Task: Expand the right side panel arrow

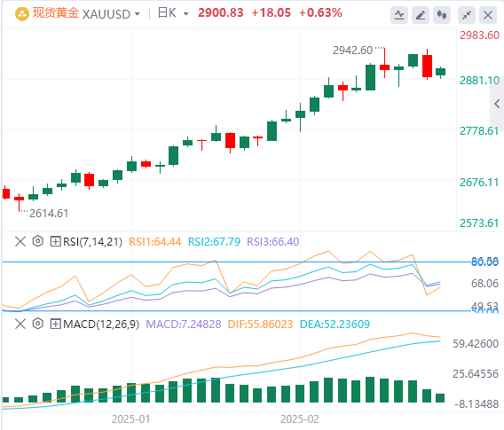Action: 497,104
